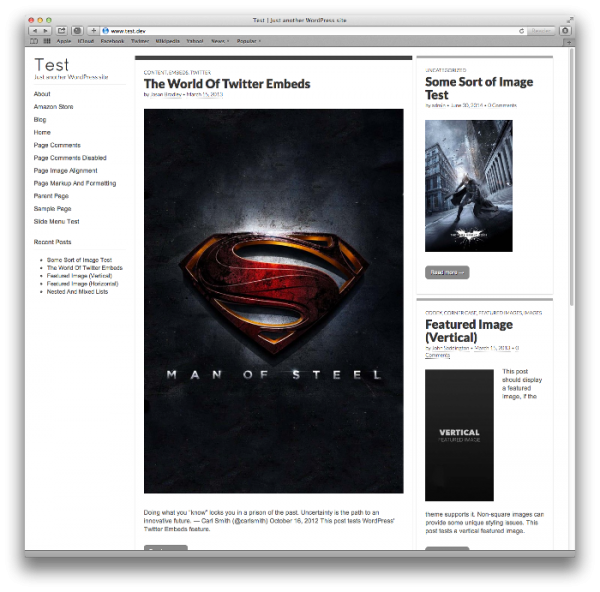Open Page Markup And Formatting link
The image size is (600, 592).
[x=75, y=183]
